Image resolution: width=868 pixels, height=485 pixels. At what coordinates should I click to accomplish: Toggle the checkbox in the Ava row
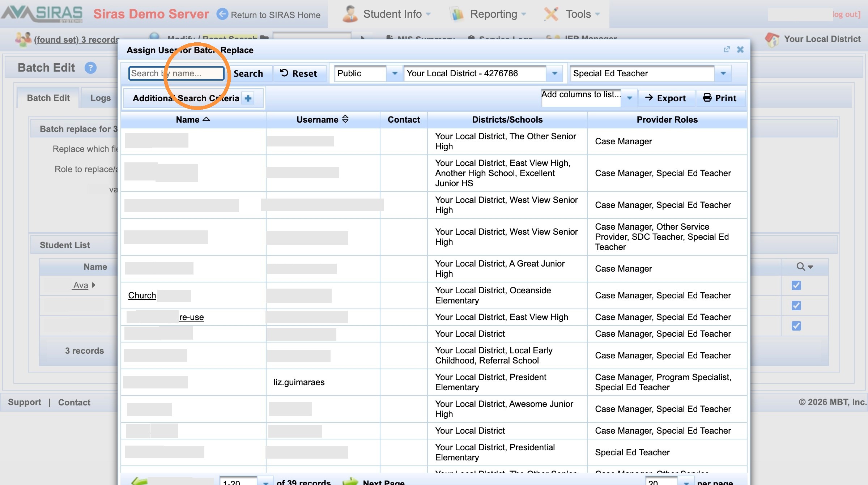[796, 285]
